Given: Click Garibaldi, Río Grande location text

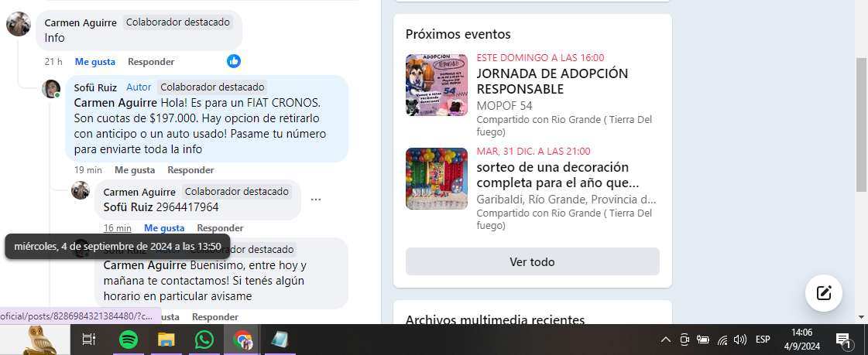Looking at the screenshot, I should tap(566, 199).
